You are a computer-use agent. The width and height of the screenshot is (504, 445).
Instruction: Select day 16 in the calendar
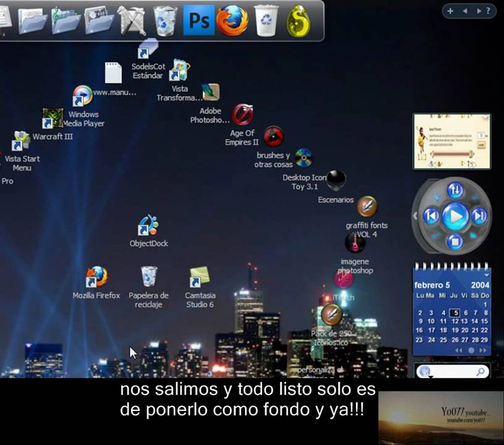[419, 331]
